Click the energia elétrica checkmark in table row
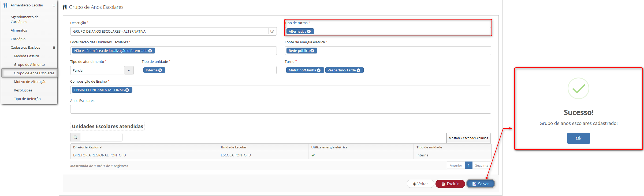 pos(313,155)
